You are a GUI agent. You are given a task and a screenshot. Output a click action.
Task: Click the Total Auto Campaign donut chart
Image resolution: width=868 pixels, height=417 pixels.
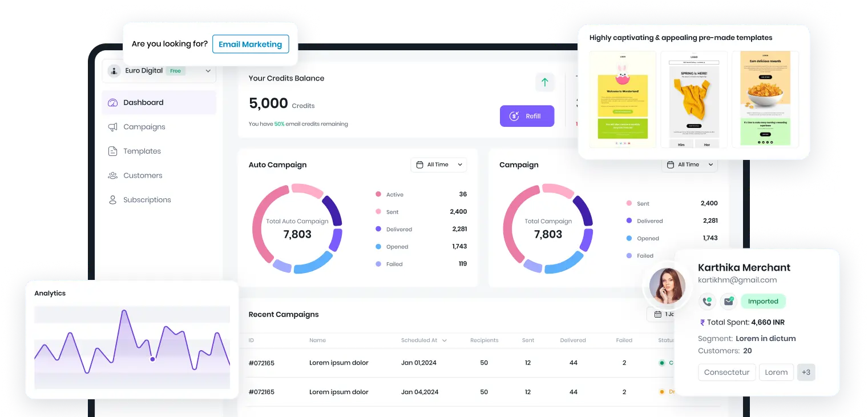(x=297, y=228)
